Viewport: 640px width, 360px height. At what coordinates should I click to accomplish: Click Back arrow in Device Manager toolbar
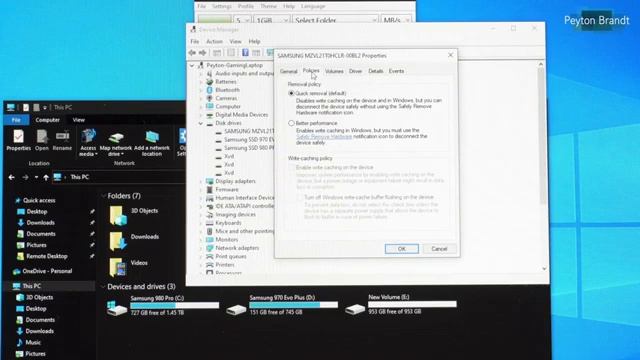click(192, 53)
